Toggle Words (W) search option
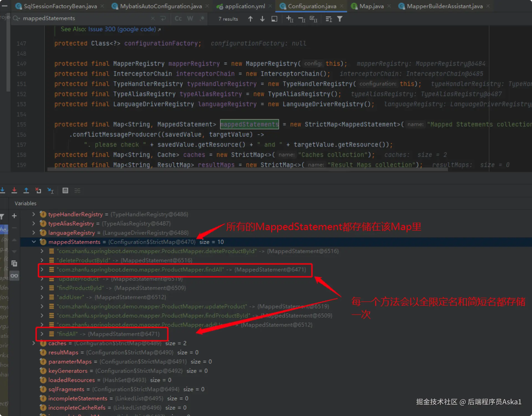This screenshot has height=416, width=532. pos(190,19)
